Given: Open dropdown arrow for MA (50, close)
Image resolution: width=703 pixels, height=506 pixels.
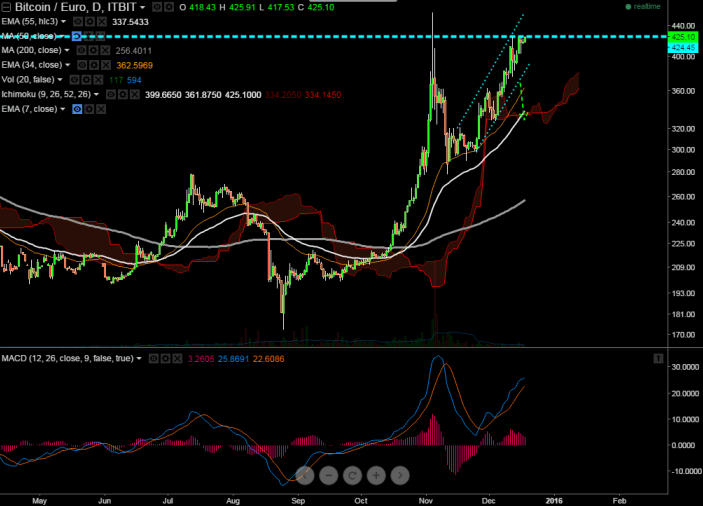Looking at the screenshot, I should pos(62,36).
